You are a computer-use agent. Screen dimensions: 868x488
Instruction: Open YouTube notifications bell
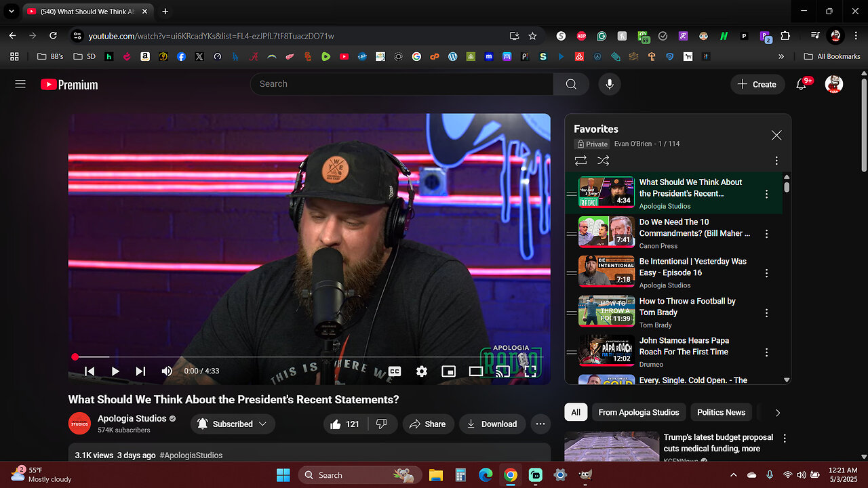point(801,84)
